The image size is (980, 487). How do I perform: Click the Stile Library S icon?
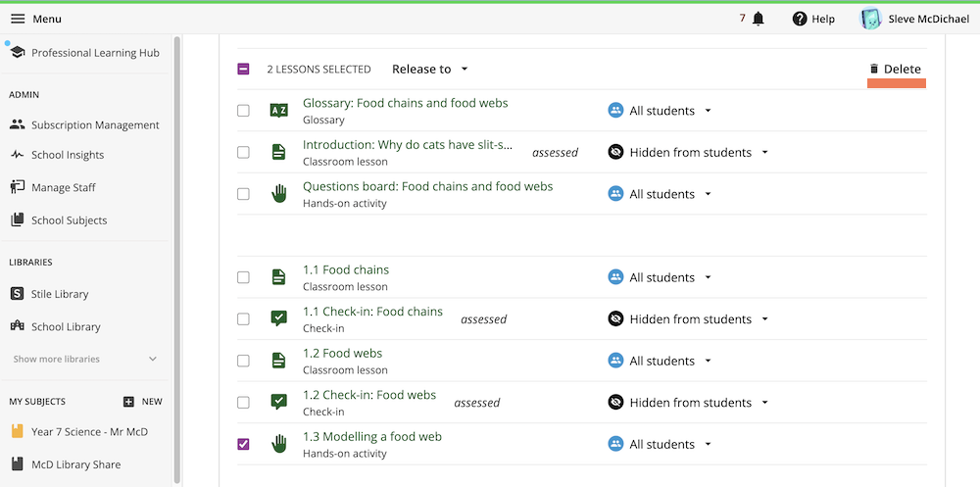[17, 294]
